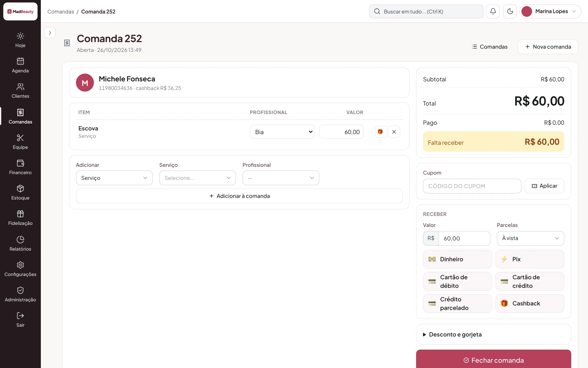The image size is (588, 368).
Task: Select Comandas in the sidebar
Action: click(x=20, y=116)
